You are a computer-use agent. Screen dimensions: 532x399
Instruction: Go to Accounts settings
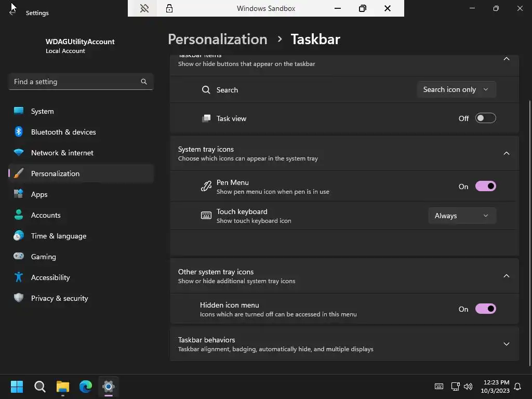(81, 215)
